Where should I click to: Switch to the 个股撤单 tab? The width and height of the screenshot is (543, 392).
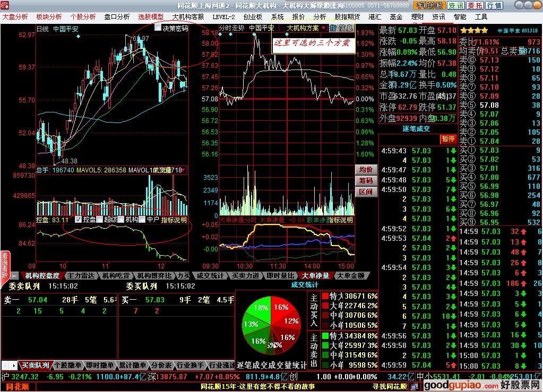pos(68,365)
